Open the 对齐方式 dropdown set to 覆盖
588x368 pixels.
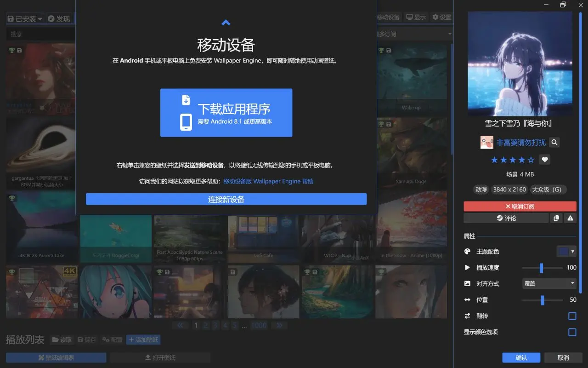click(549, 283)
